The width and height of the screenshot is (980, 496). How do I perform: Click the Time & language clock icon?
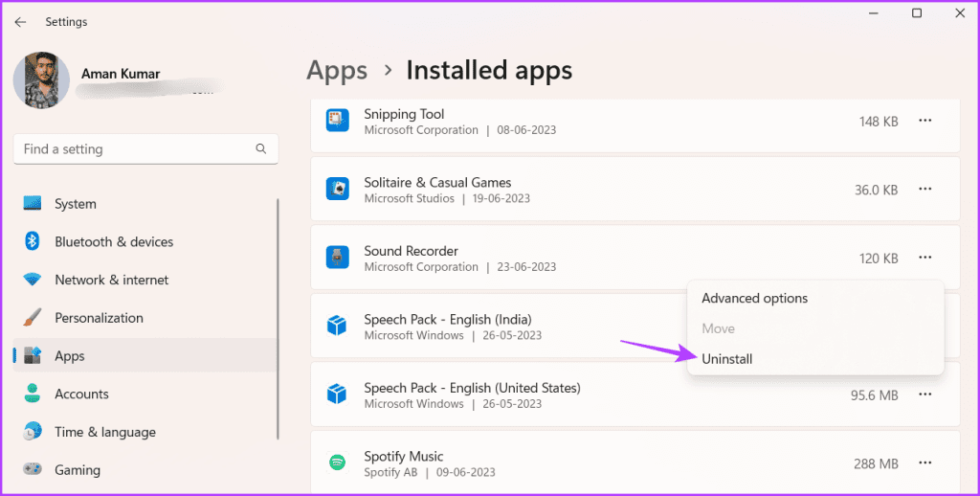point(33,431)
